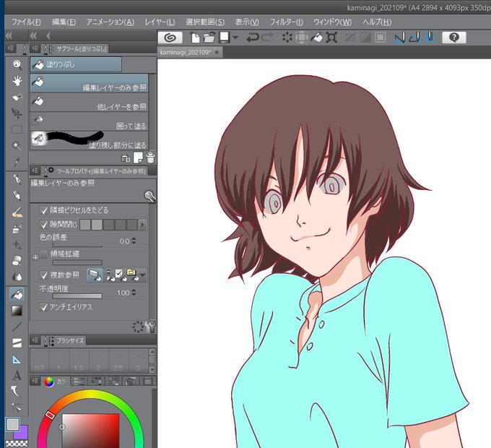Select 塗り残し部分に塗る sub tool
491x448 pixels.
pos(90,141)
